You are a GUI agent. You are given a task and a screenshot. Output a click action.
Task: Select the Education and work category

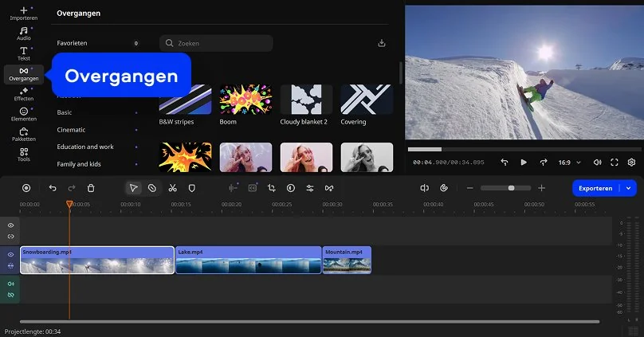click(85, 147)
